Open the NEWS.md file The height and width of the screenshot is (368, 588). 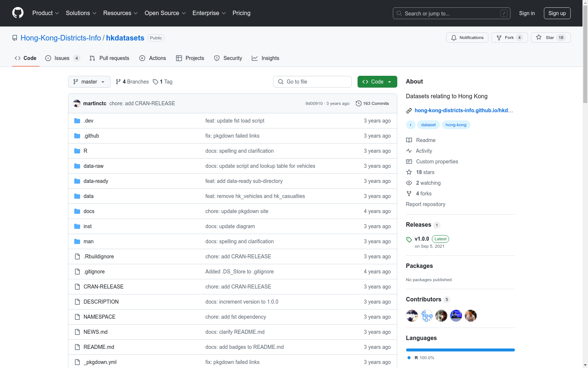tap(96, 332)
